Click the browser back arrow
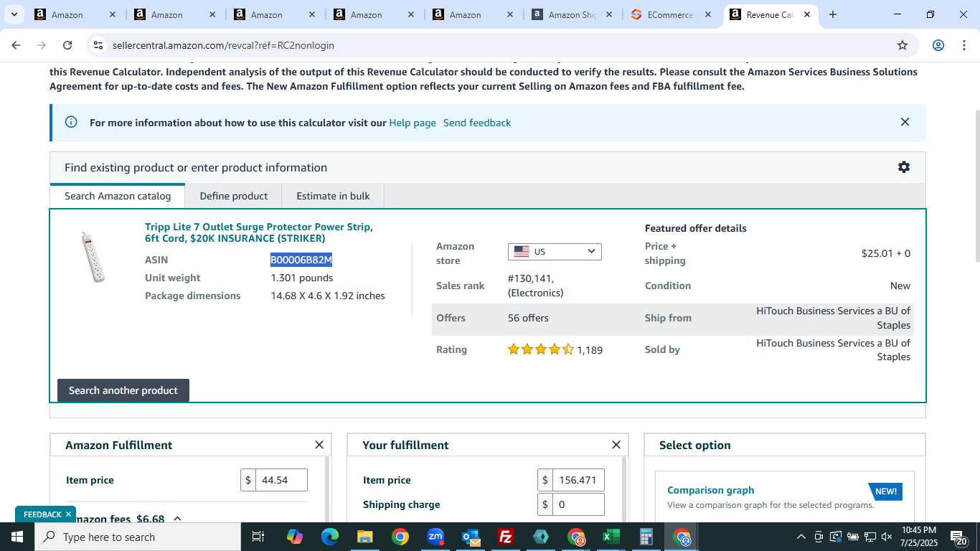 pos(16,45)
